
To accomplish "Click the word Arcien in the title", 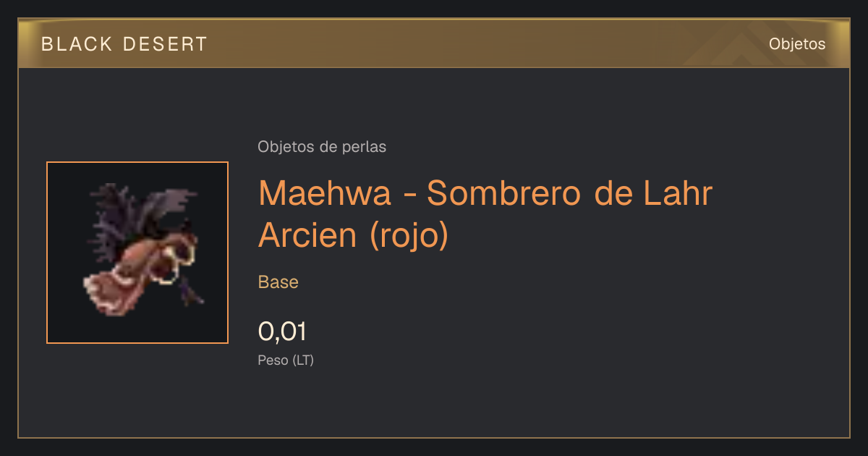I will tap(308, 235).
